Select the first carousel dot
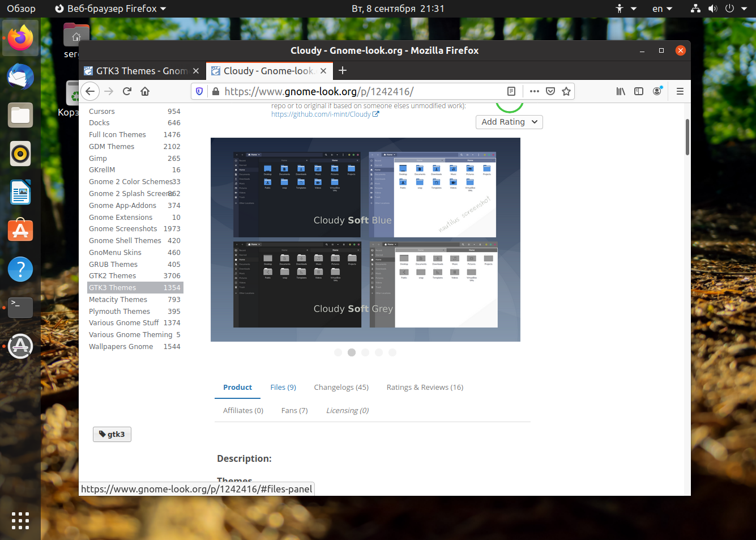The image size is (756, 540). (338, 352)
